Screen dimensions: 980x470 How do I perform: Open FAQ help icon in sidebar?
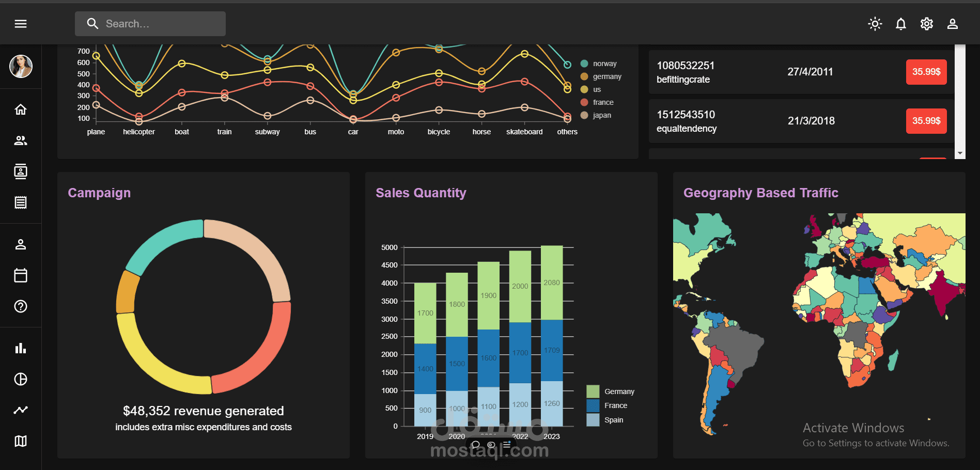pos(21,306)
